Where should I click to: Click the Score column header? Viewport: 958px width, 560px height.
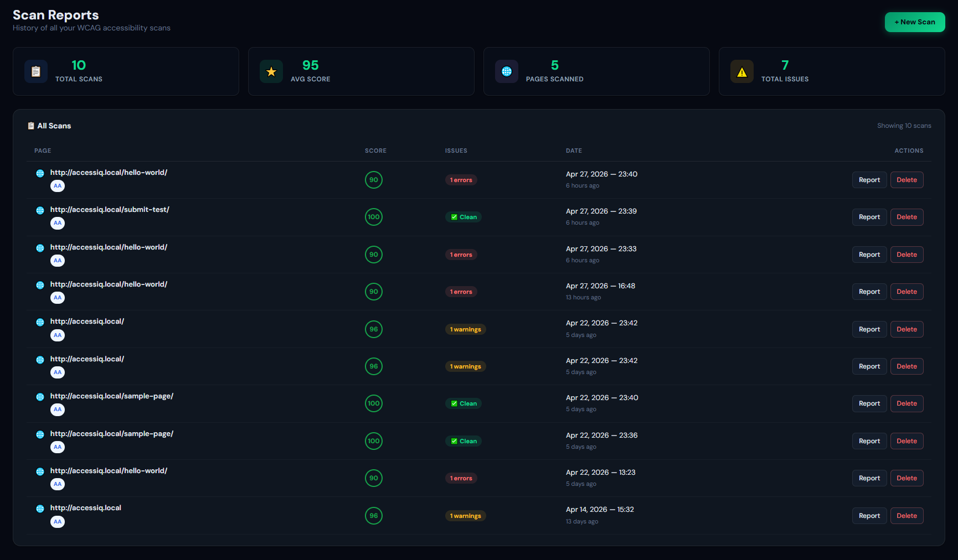click(x=375, y=151)
